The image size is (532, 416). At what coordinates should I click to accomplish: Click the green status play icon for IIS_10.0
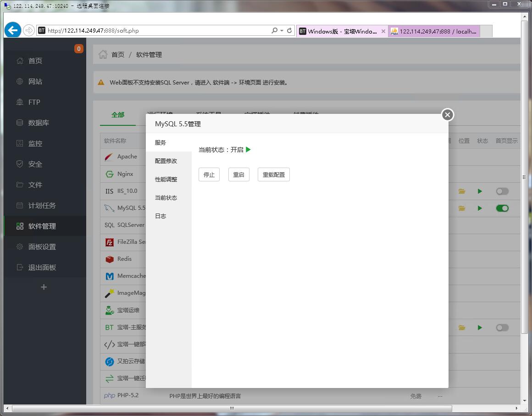pyautogui.click(x=480, y=191)
